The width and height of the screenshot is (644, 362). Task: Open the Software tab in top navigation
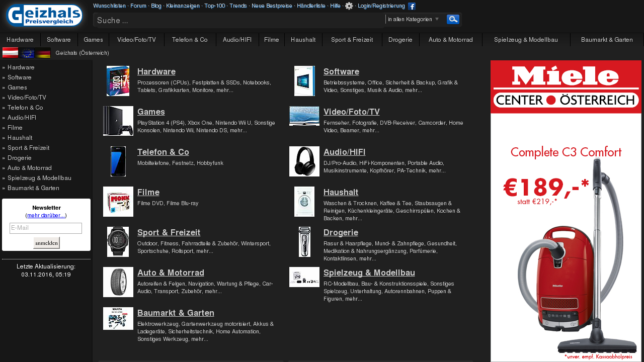click(x=59, y=40)
